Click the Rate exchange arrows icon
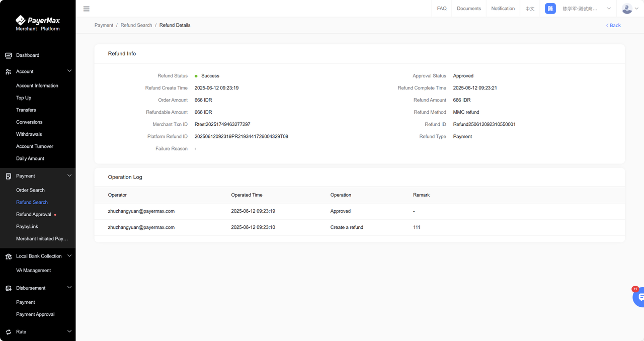The height and width of the screenshot is (341, 644). coord(9,332)
